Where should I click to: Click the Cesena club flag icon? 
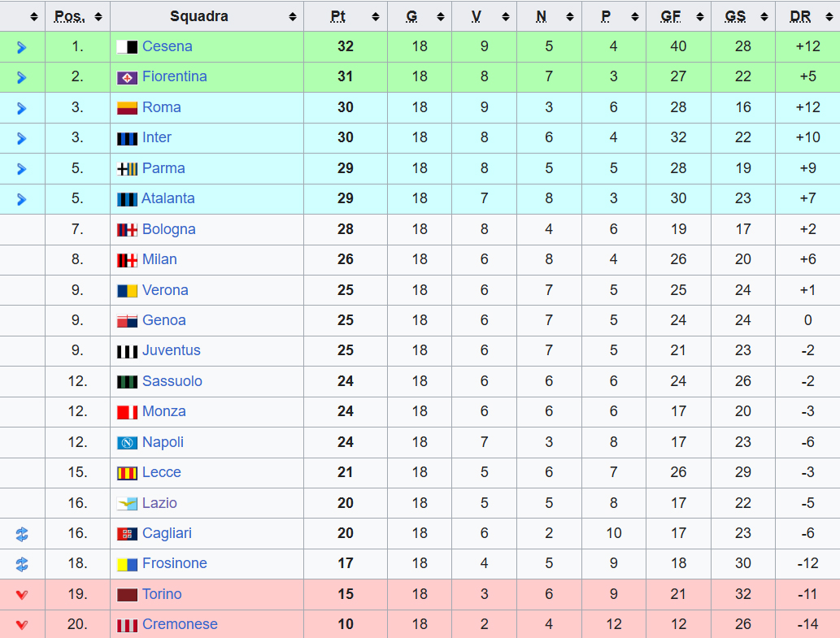pyautogui.click(x=127, y=47)
